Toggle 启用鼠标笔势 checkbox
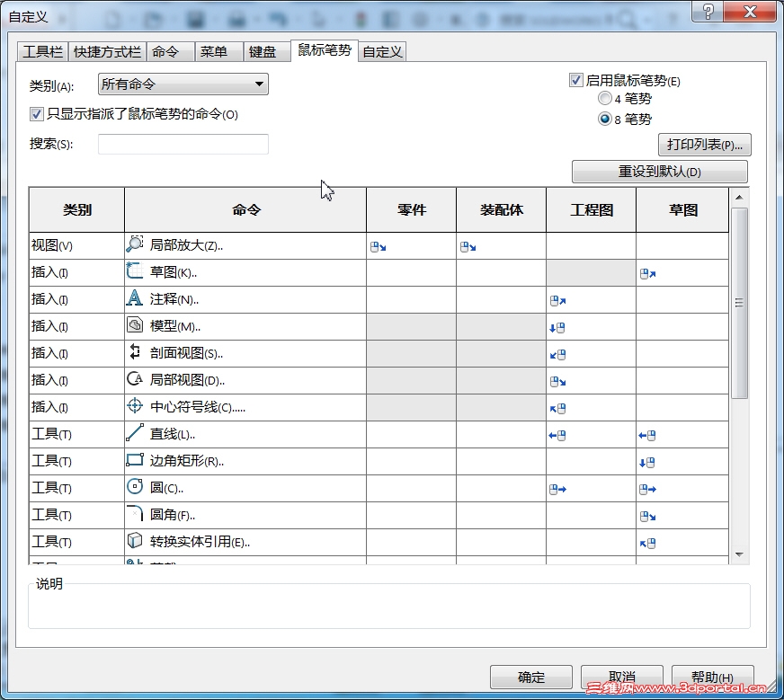This screenshot has height=700, width=784. coord(575,80)
